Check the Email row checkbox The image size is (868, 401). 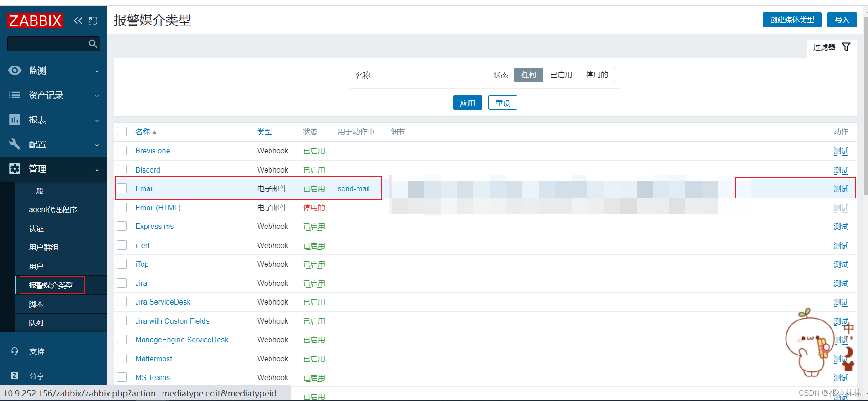click(x=122, y=188)
